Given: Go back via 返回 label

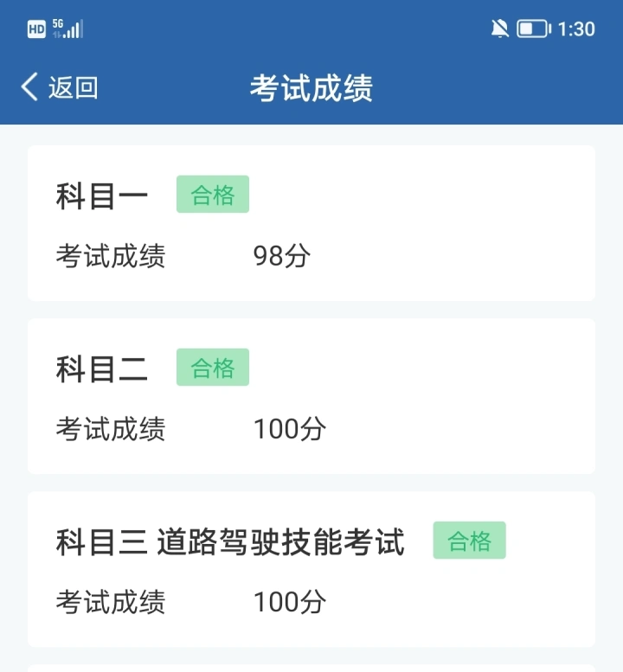Looking at the screenshot, I should coord(73,87).
